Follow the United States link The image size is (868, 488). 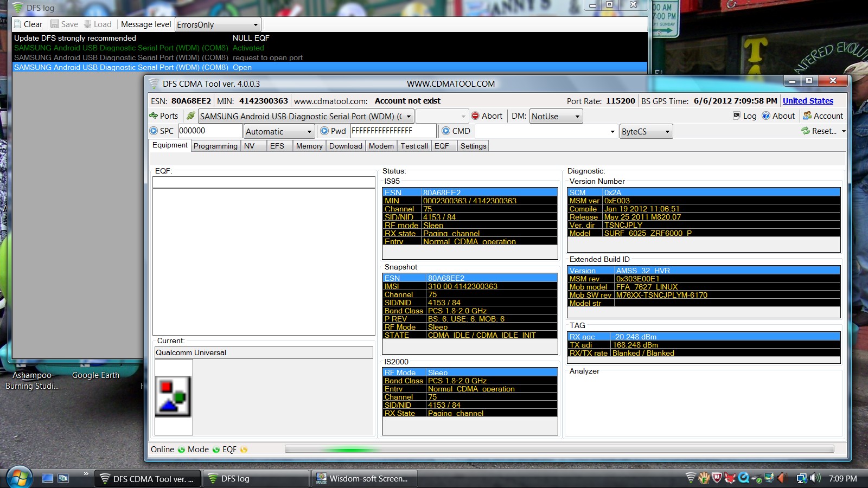point(807,101)
